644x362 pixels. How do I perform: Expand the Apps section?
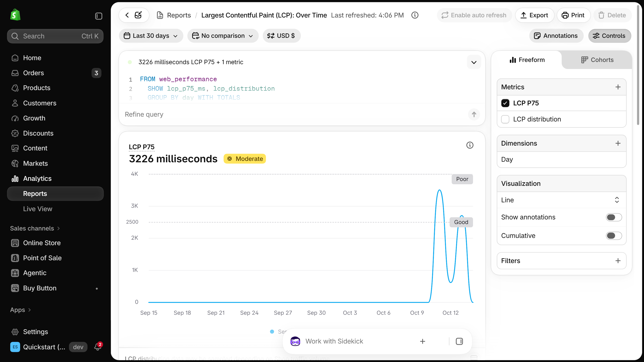click(20, 310)
